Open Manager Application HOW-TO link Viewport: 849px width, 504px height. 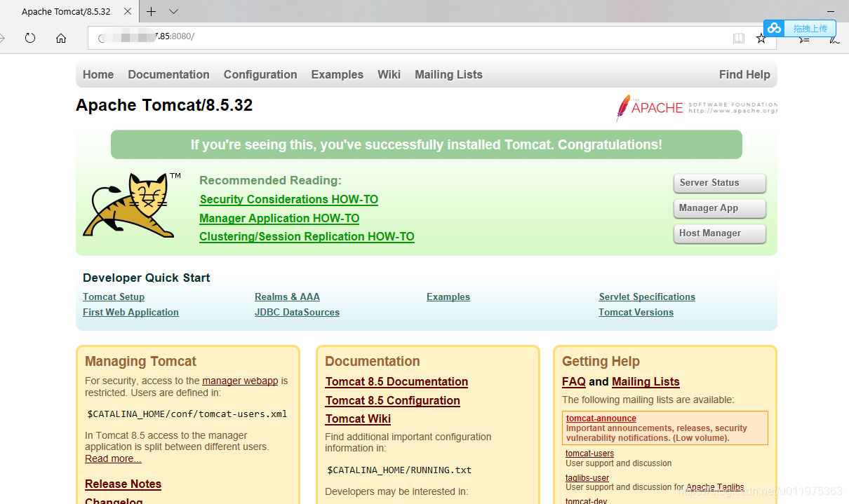[x=279, y=219]
